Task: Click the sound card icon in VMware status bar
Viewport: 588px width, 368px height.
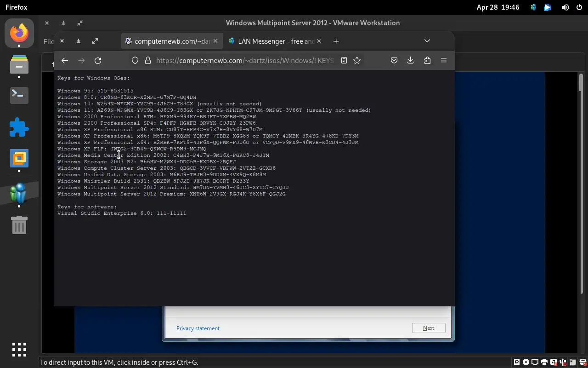Action: point(554,362)
